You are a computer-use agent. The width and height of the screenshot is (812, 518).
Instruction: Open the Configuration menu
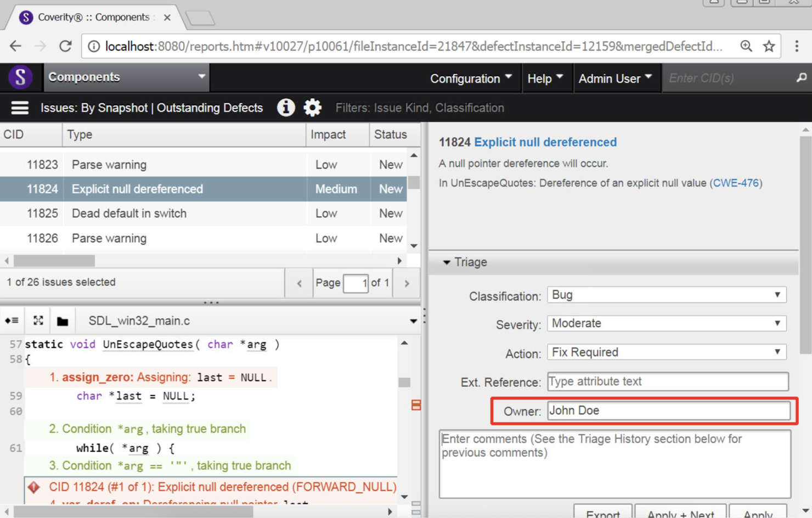pos(470,78)
